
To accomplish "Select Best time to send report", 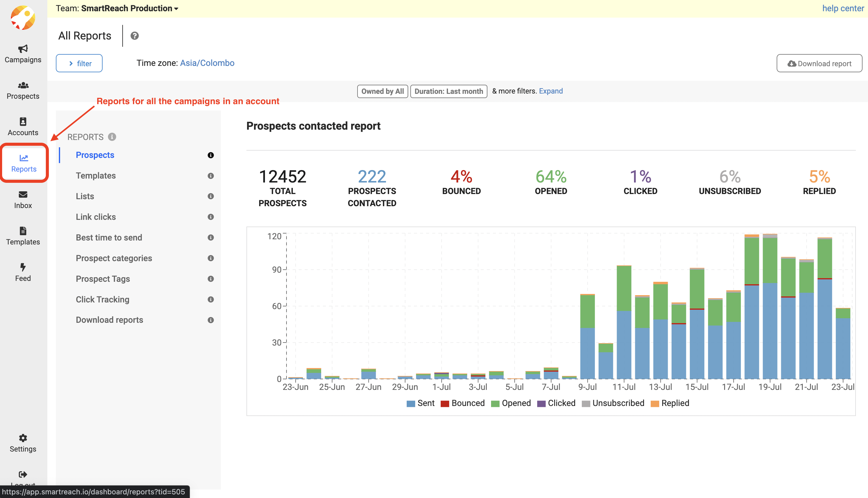I will pyautogui.click(x=109, y=237).
